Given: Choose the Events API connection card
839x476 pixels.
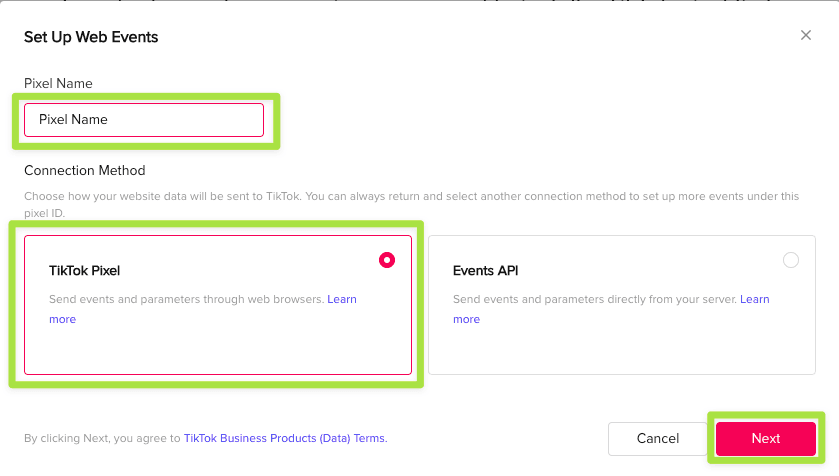Looking at the screenshot, I should (x=621, y=340).
